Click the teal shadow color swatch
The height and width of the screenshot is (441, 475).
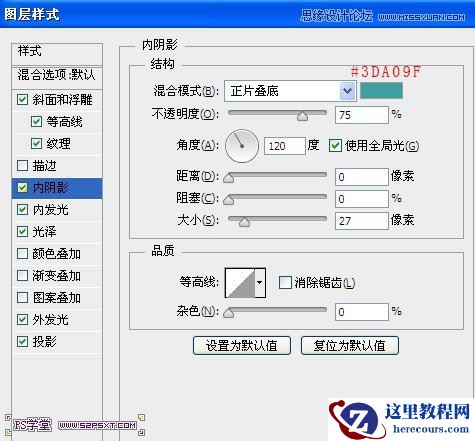[381, 90]
